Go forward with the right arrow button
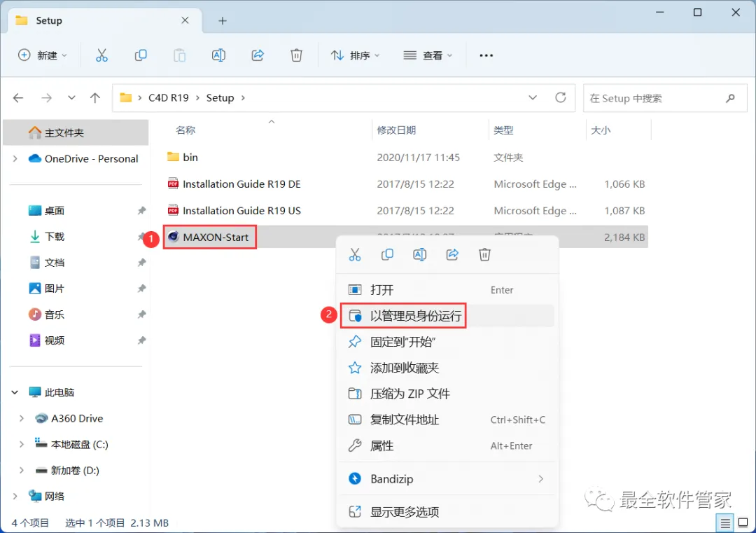 pyautogui.click(x=46, y=98)
